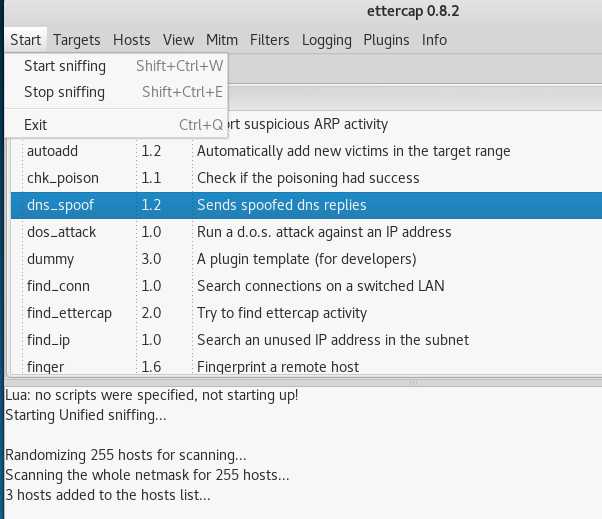Image resolution: width=602 pixels, height=519 pixels.
Task: Click 'Search an unused IP address' description
Action: click(333, 340)
